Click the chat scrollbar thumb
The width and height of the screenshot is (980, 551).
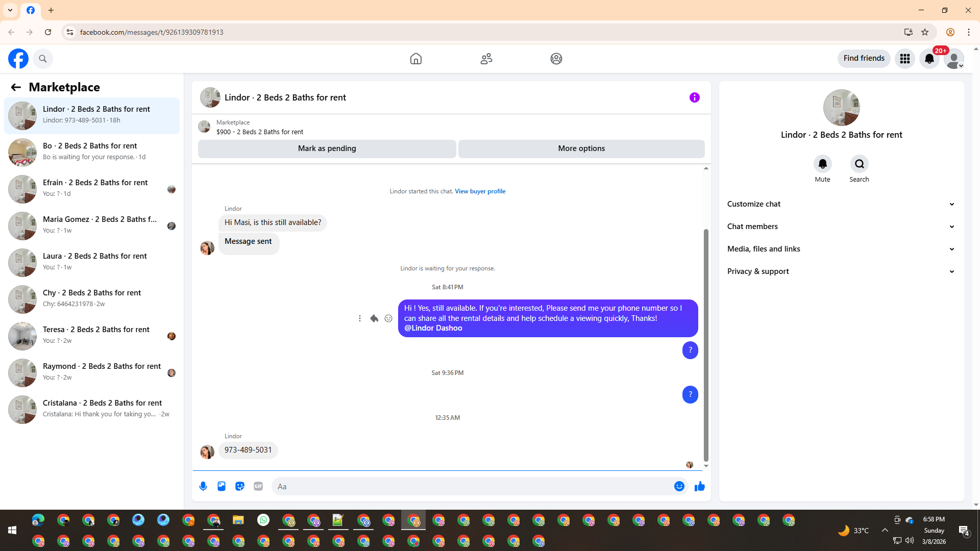click(706, 344)
